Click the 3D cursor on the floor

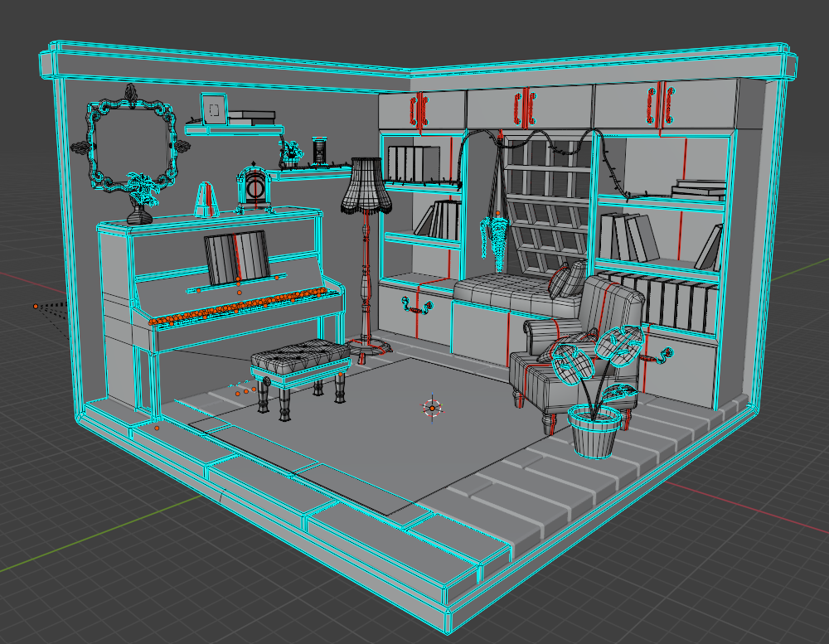pyautogui.click(x=432, y=407)
